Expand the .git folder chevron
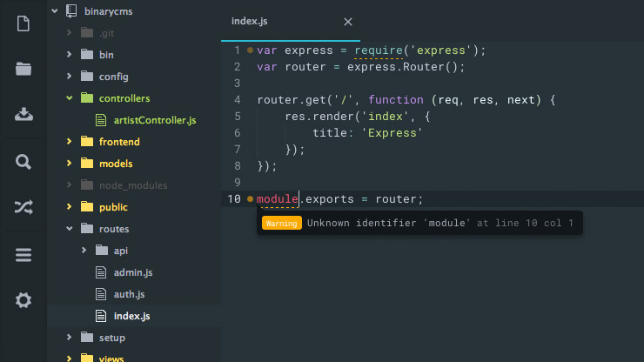This screenshot has height=362, width=644. [x=69, y=32]
